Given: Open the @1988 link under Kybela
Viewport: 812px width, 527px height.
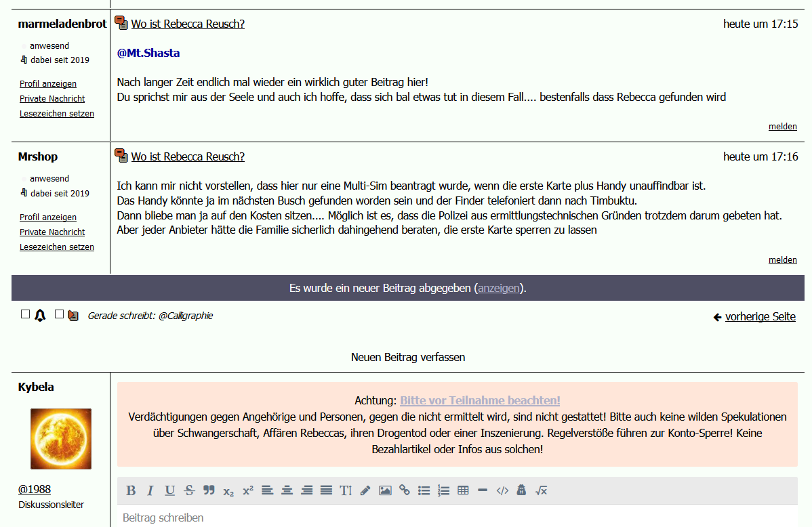Looking at the screenshot, I should coord(35,489).
